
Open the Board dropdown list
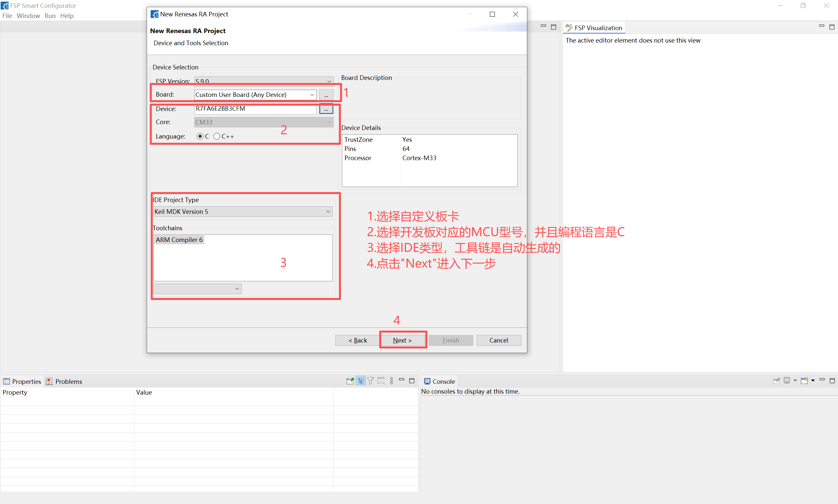(312, 95)
